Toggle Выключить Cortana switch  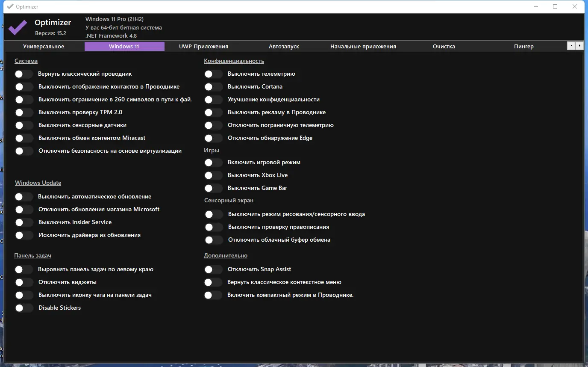point(214,87)
